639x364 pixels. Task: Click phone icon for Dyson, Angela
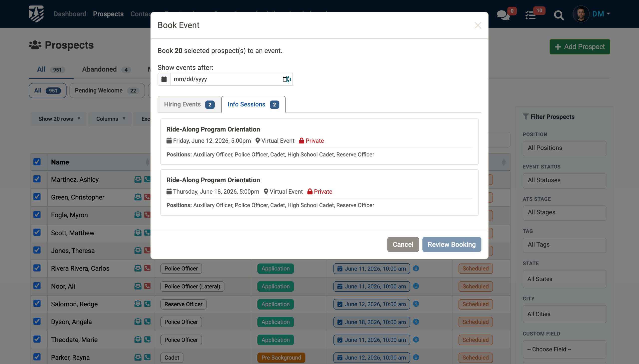[147, 322]
